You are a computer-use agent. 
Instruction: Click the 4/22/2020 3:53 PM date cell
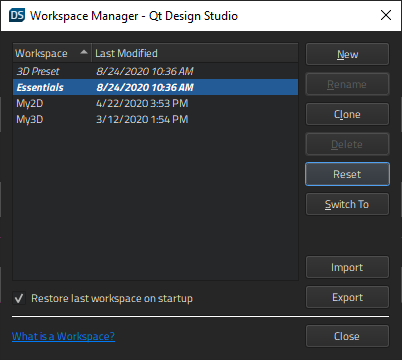coord(142,103)
